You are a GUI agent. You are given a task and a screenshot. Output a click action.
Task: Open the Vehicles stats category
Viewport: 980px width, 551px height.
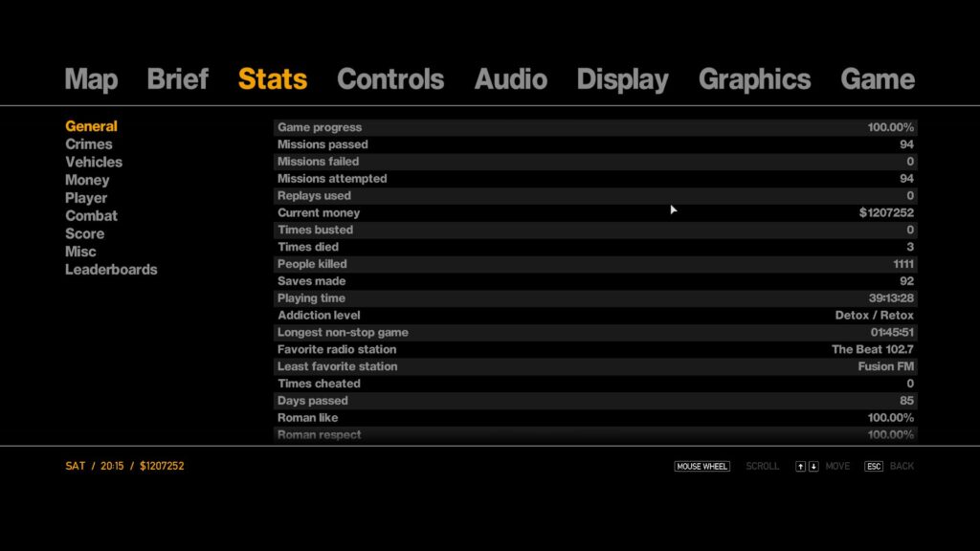tap(93, 162)
